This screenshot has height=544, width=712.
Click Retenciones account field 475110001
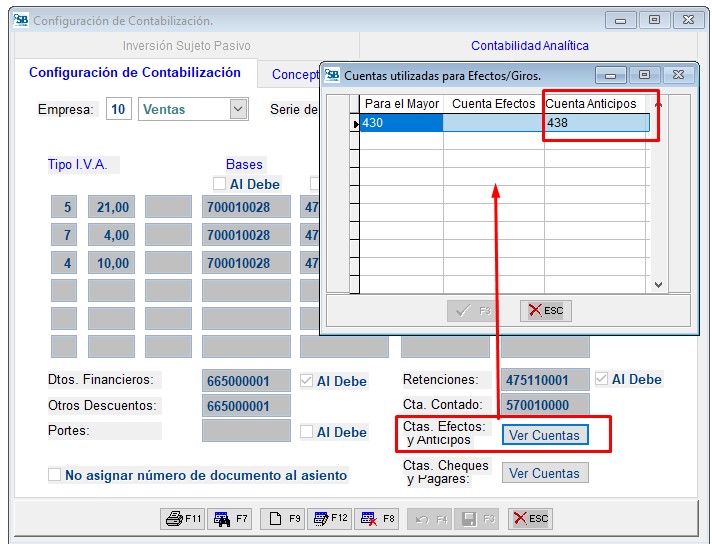545,380
